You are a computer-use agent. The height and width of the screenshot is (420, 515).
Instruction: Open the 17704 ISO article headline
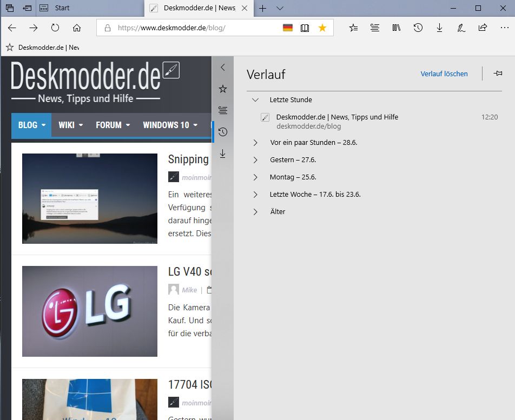tap(189, 384)
